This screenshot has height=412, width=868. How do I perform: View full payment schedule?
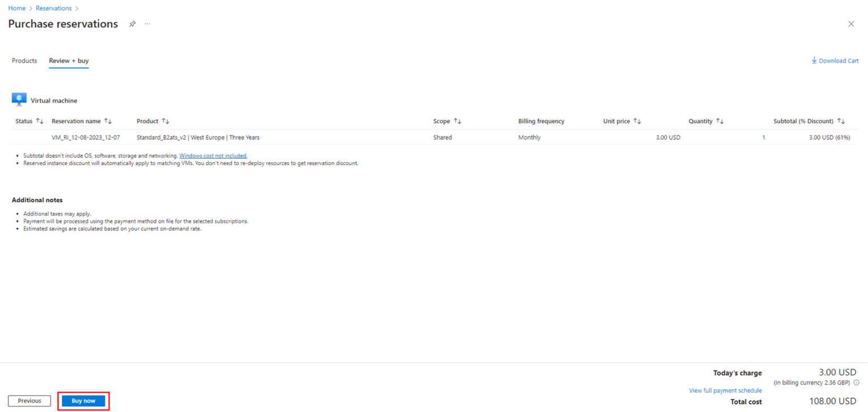(725, 390)
